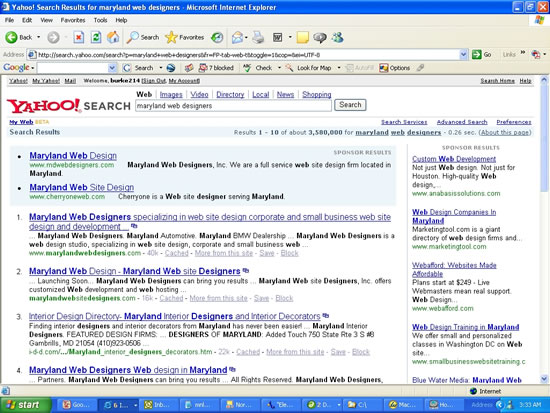Image resolution: width=550 pixels, height=413 pixels.
Task: Click the yellow note toolbar icon
Action: [302, 37]
